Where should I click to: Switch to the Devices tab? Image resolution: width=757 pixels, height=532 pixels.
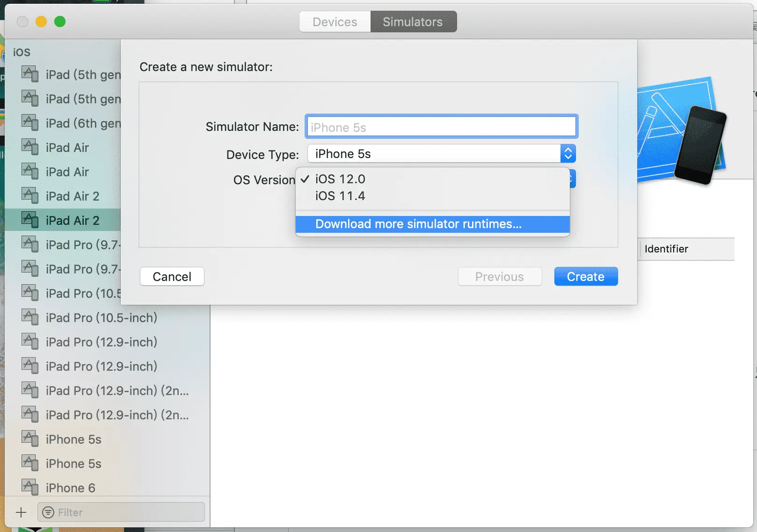coord(335,22)
